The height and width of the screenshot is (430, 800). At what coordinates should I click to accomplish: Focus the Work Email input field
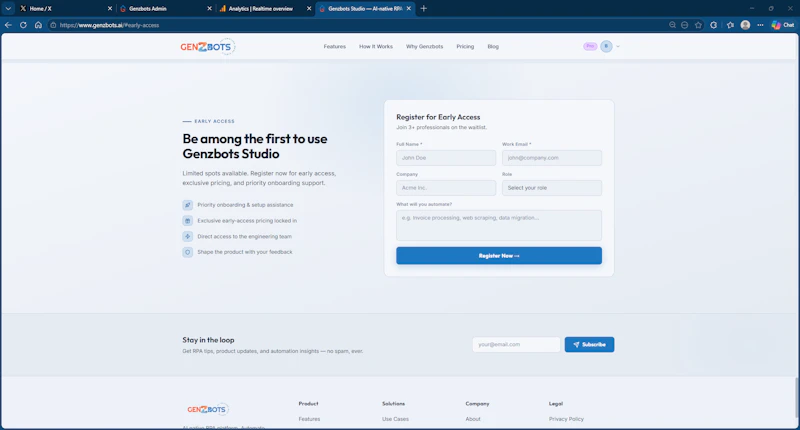[x=552, y=158]
